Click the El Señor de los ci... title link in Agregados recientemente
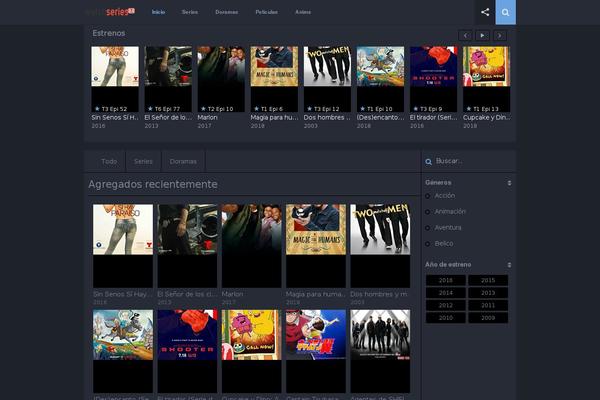Viewport: 600px width, 400px height. click(187, 294)
